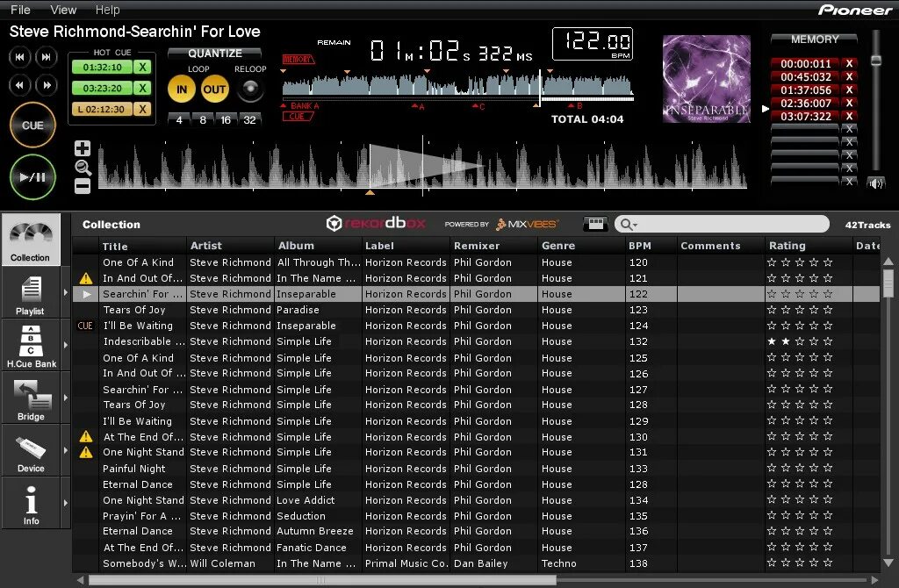Select 16-beat loop
The image size is (899, 588).
point(226,119)
